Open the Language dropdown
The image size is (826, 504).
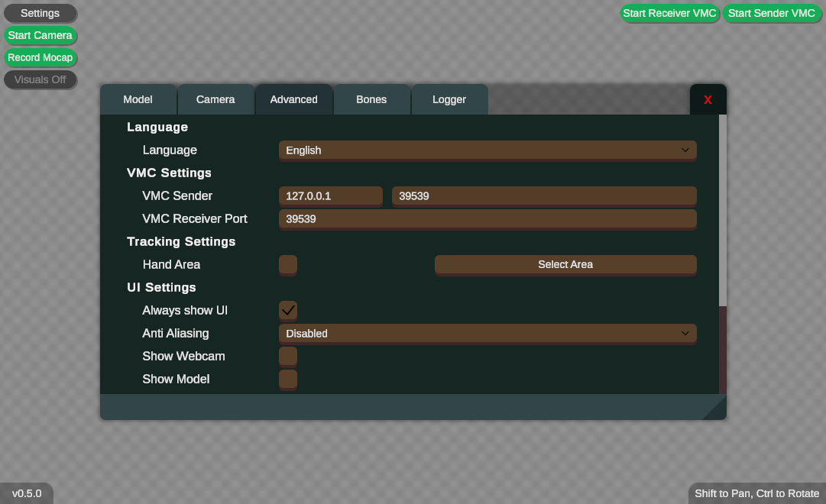(487, 150)
